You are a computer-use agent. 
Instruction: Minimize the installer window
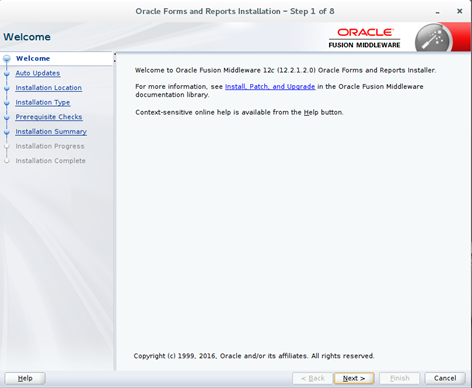point(438,12)
